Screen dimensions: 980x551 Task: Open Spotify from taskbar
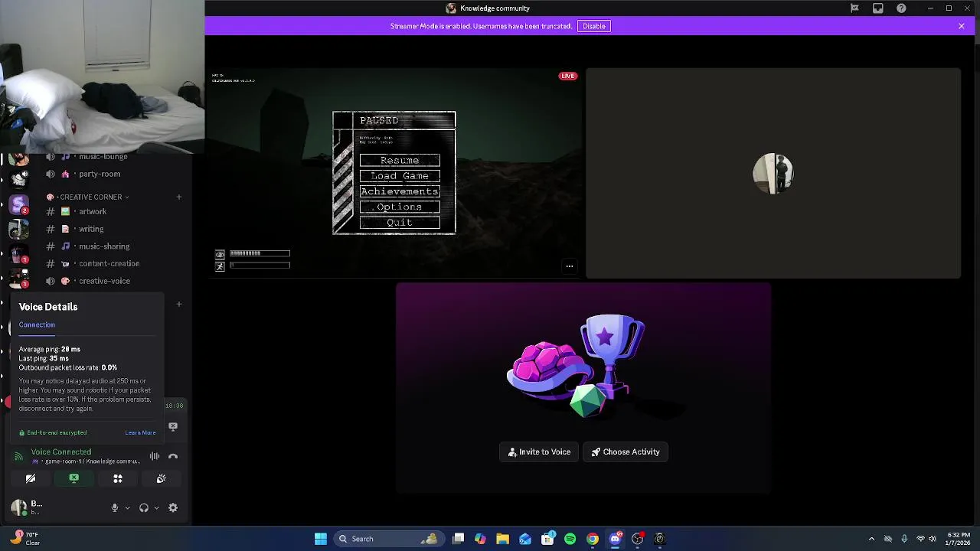(x=570, y=539)
